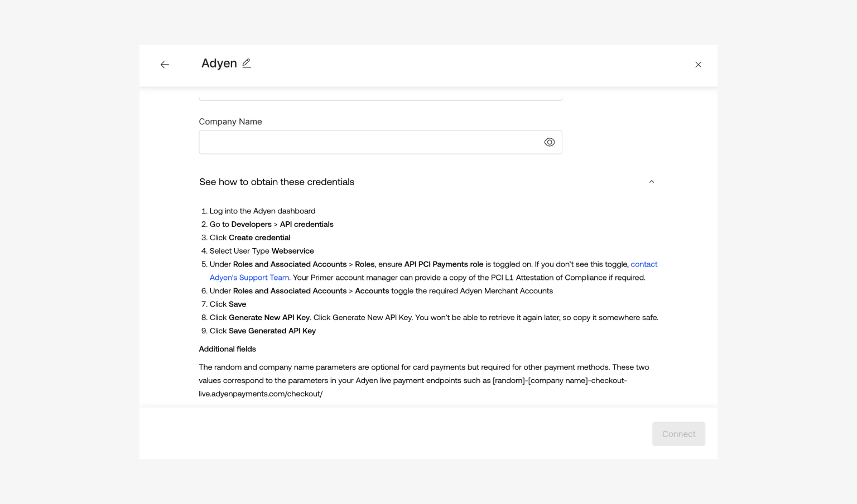Close the Adyen dialog with X icon

[698, 65]
